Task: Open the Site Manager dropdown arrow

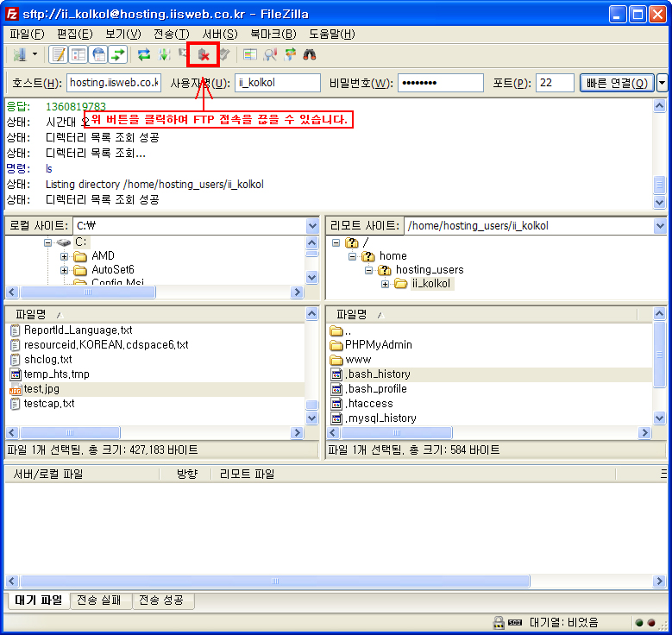Action: click(x=35, y=54)
